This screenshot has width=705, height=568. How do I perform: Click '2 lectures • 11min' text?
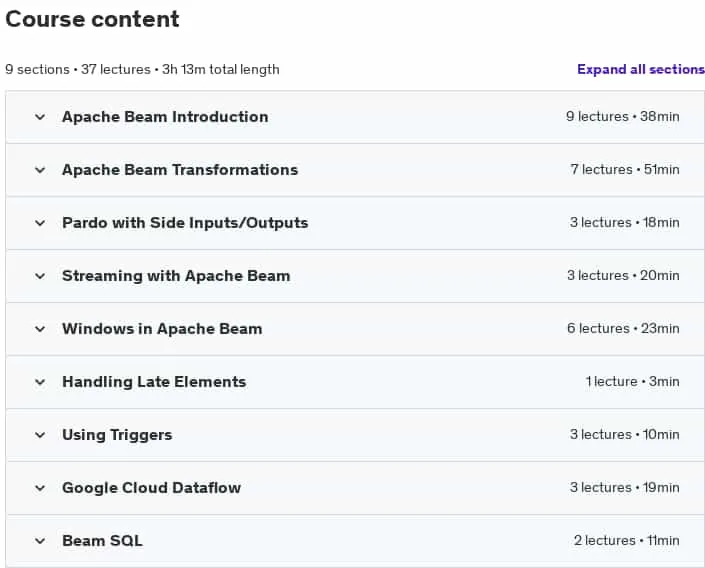(x=626, y=540)
